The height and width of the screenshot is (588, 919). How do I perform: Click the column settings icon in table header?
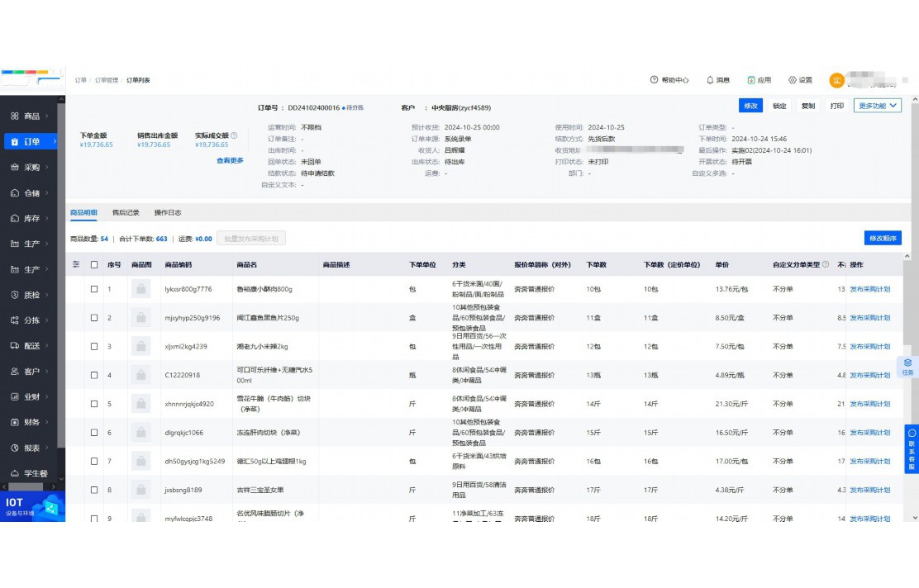click(76, 264)
